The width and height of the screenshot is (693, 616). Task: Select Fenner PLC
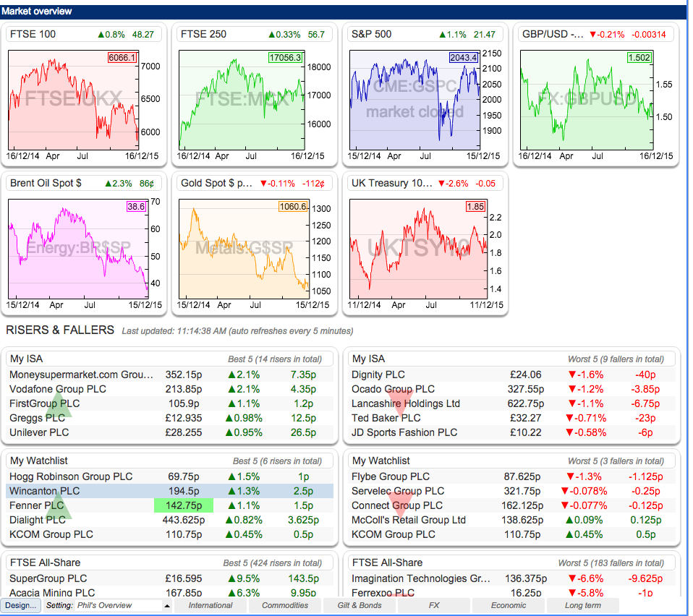[x=37, y=505]
